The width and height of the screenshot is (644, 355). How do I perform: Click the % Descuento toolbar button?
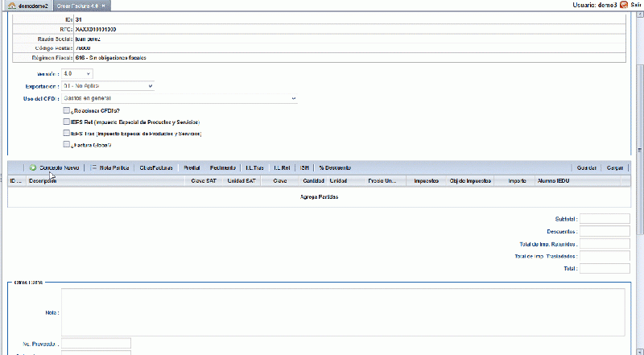coord(335,167)
